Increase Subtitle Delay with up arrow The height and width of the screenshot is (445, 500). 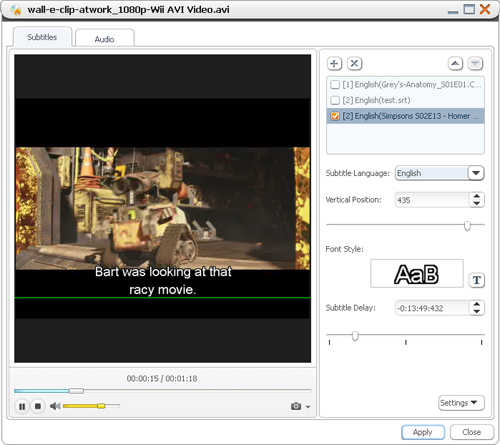(477, 304)
